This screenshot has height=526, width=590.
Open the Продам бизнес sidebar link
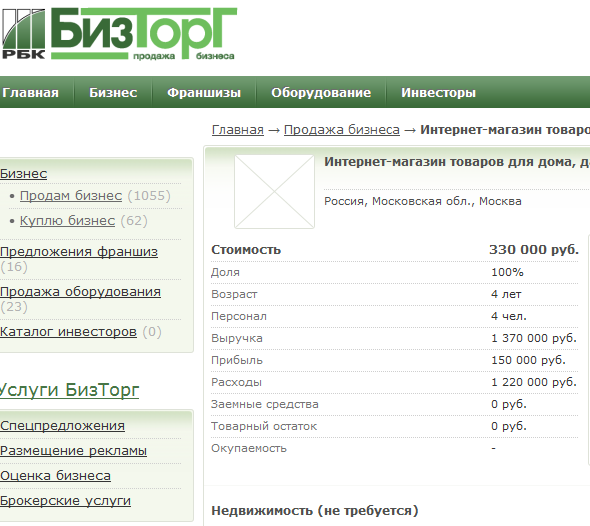(x=71, y=196)
